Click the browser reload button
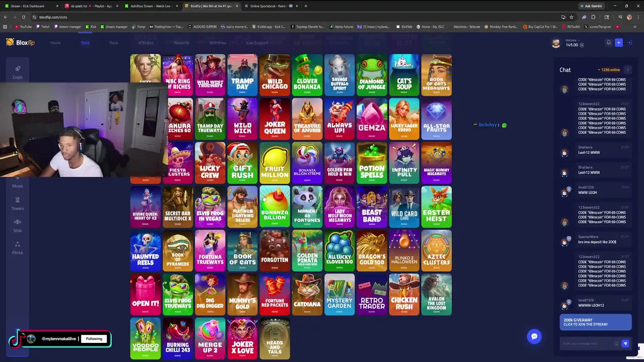 (23, 17)
